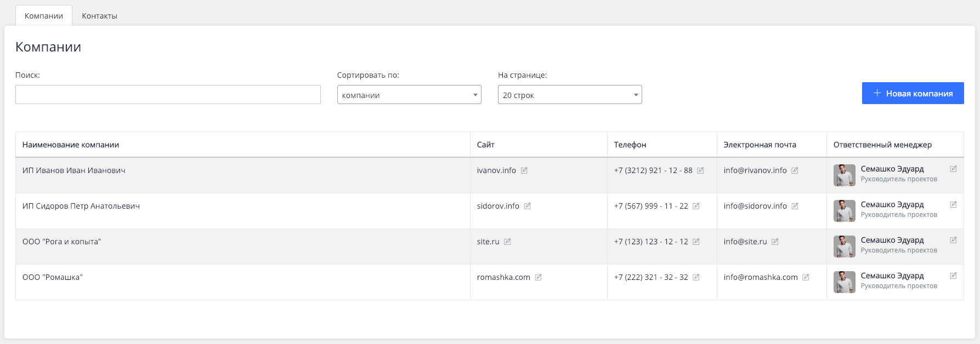
Task: Edit phone +7 (567) 999-11-22 icon
Action: [x=696, y=206]
